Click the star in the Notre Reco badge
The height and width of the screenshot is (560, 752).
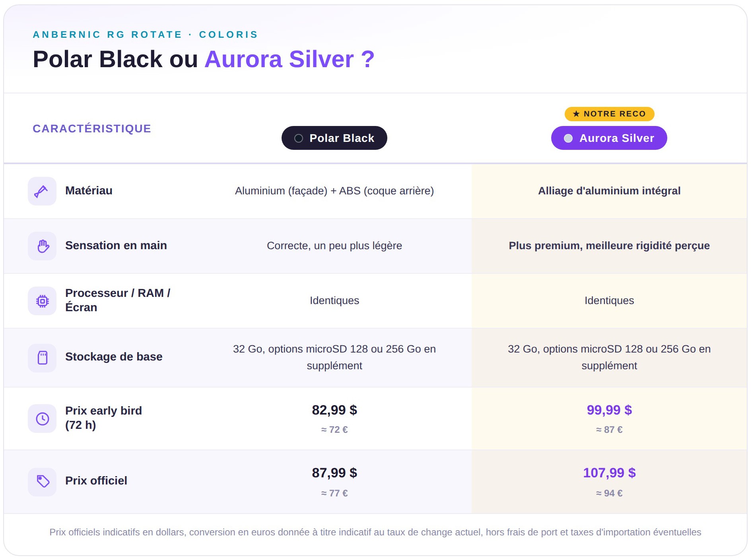point(576,114)
